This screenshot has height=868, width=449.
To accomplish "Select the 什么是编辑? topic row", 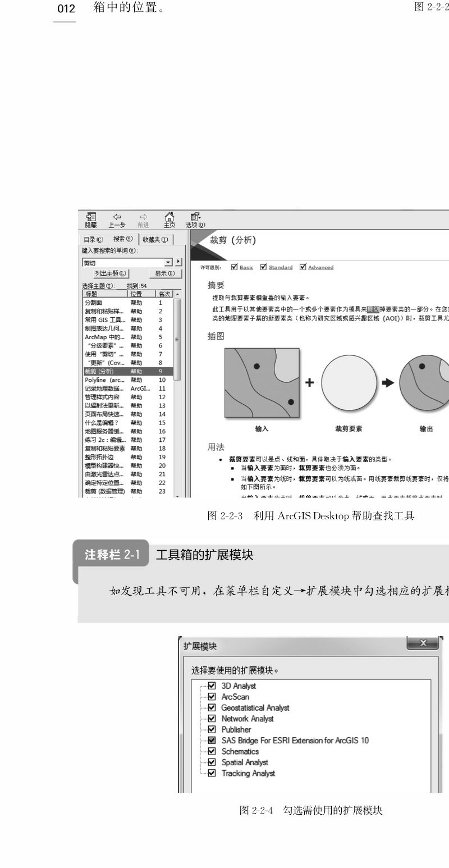I will (x=128, y=423).
